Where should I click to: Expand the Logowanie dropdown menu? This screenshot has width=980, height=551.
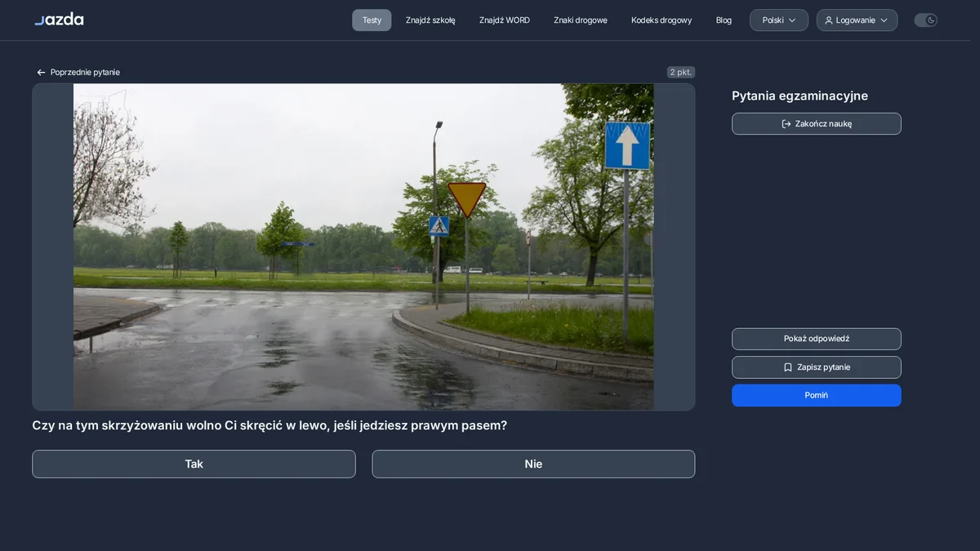(857, 20)
